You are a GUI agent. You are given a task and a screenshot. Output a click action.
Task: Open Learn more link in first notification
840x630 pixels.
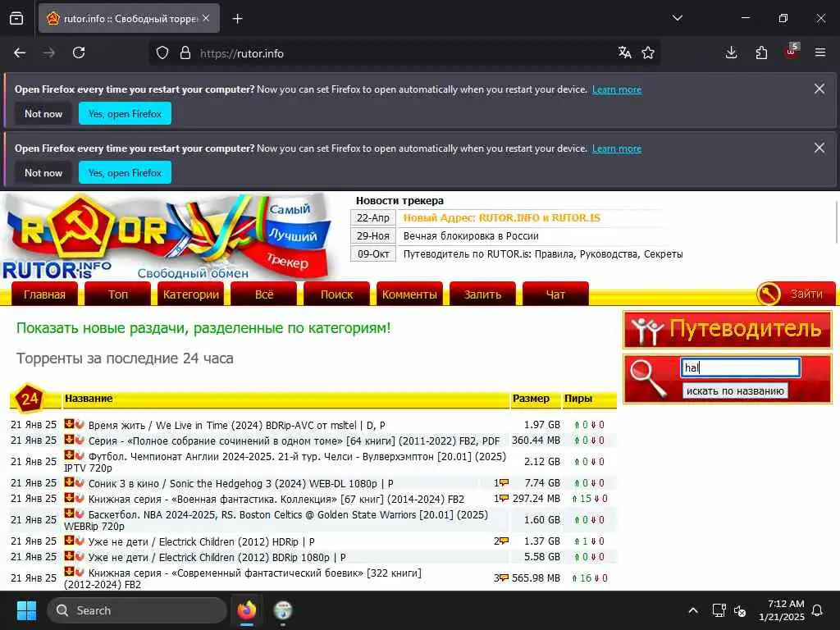(x=617, y=89)
